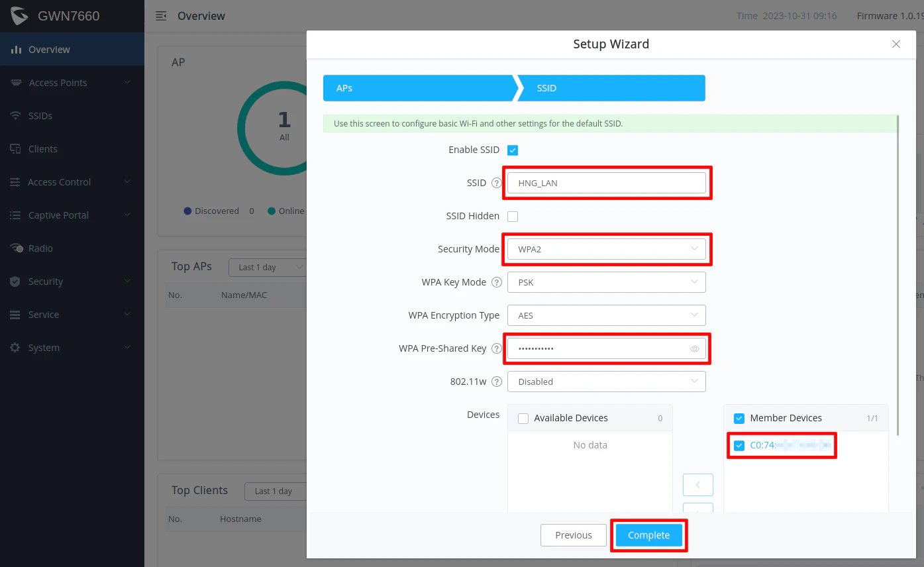This screenshot has width=924, height=567.
Task: Expand the Captive Portal sidebar chevron
Action: [127, 215]
